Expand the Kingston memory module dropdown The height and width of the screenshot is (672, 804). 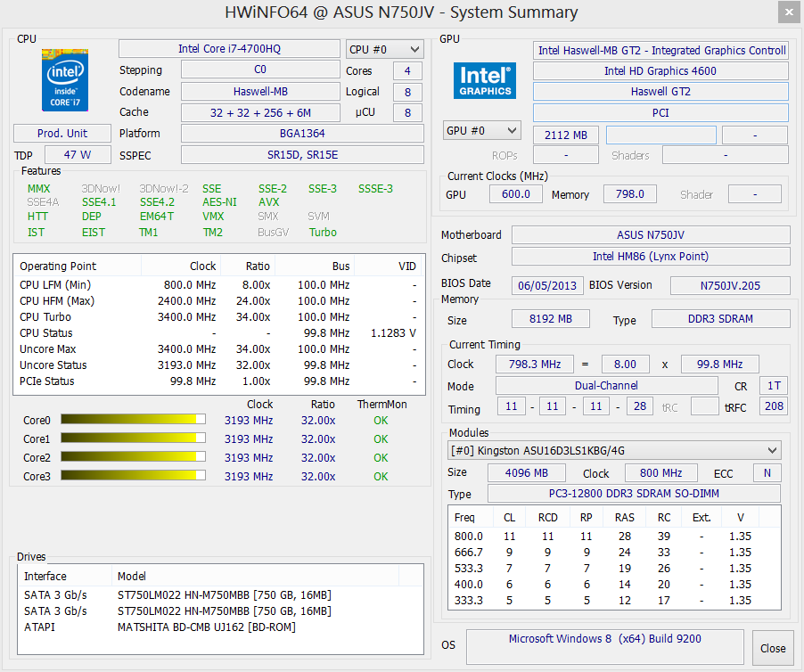click(614, 451)
